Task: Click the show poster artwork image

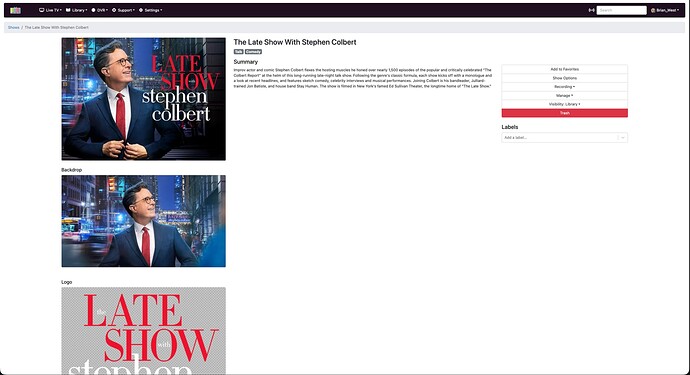Action: (x=143, y=99)
